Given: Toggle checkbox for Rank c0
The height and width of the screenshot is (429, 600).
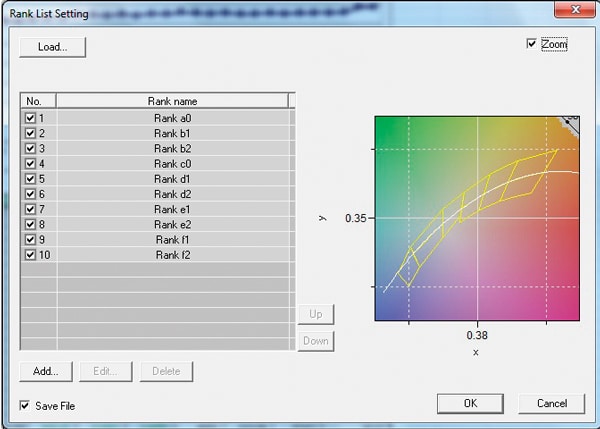Looking at the screenshot, I should click(x=30, y=164).
